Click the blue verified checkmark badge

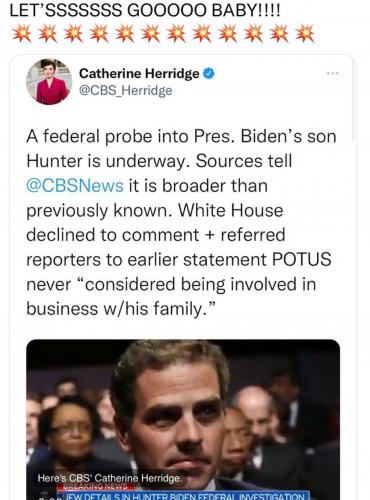click(209, 73)
